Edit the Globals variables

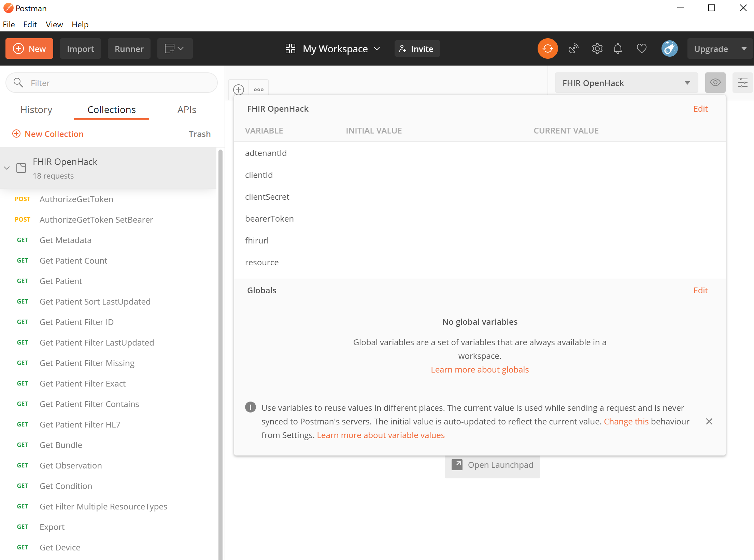[700, 290]
